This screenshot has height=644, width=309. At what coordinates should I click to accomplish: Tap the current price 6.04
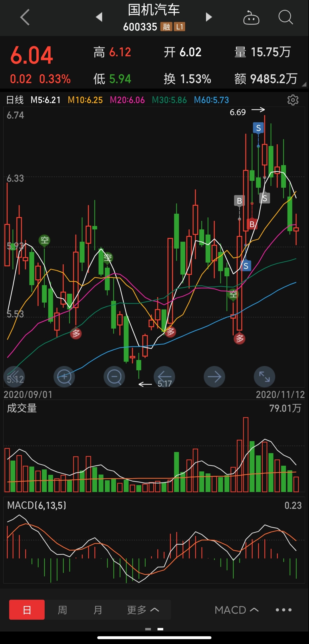pyautogui.click(x=32, y=55)
